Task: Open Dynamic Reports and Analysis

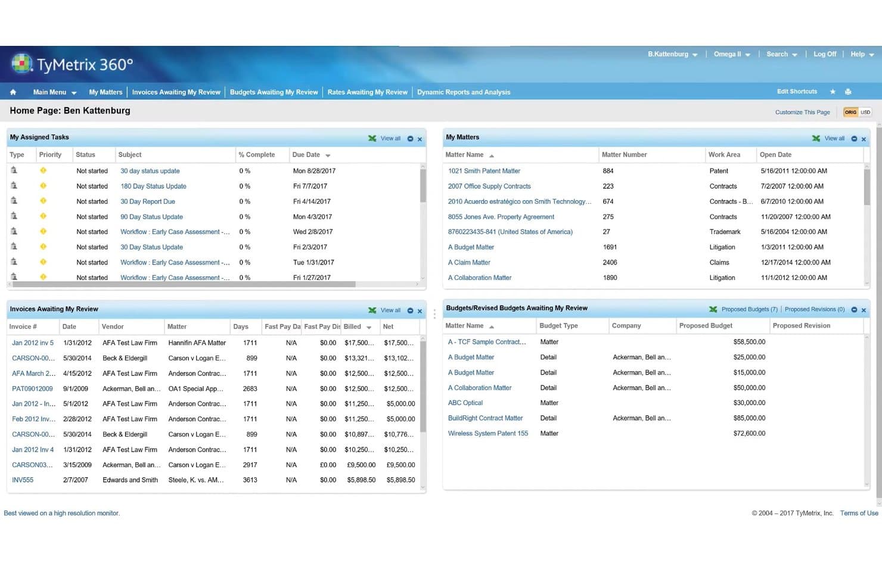Action: coord(464,92)
